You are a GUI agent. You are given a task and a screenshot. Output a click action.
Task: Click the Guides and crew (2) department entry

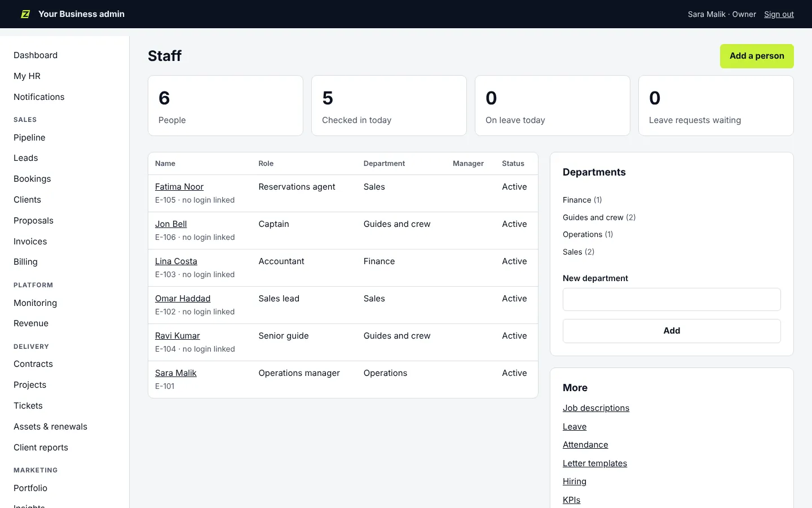click(x=599, y=217)
